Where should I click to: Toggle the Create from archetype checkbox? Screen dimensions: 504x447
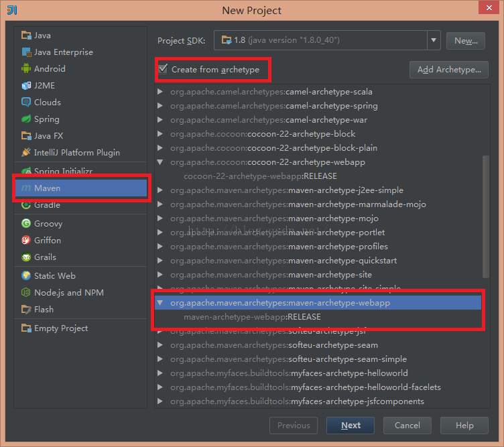pyautogui.click(x=163, y=69)
